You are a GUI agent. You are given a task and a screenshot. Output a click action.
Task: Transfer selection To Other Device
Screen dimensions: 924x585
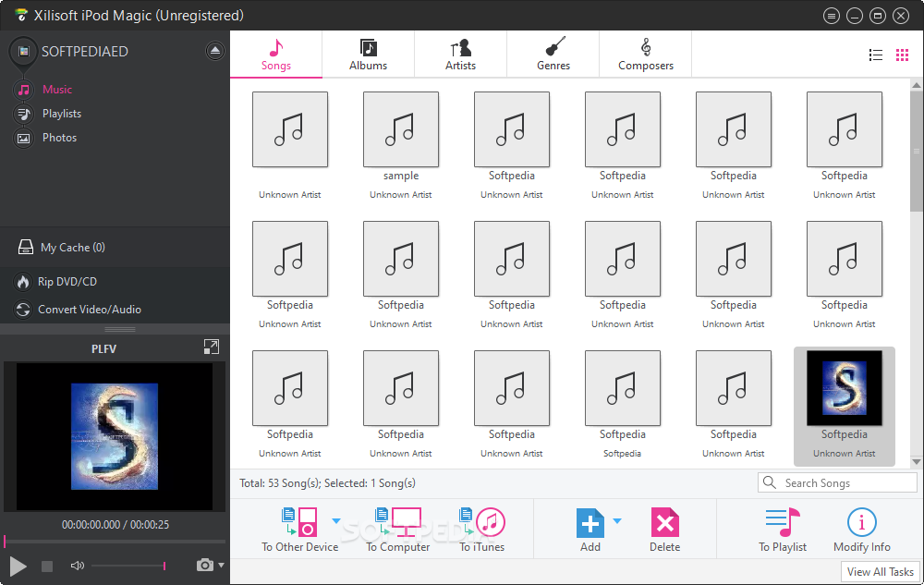300,530
